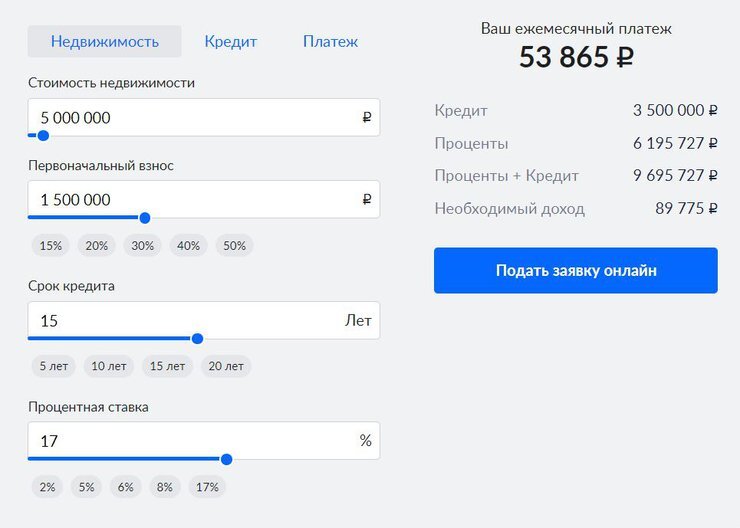Focus the Срок кредита input field
Image resolution: width=740 pixels, height=528 pixels.
185,321
